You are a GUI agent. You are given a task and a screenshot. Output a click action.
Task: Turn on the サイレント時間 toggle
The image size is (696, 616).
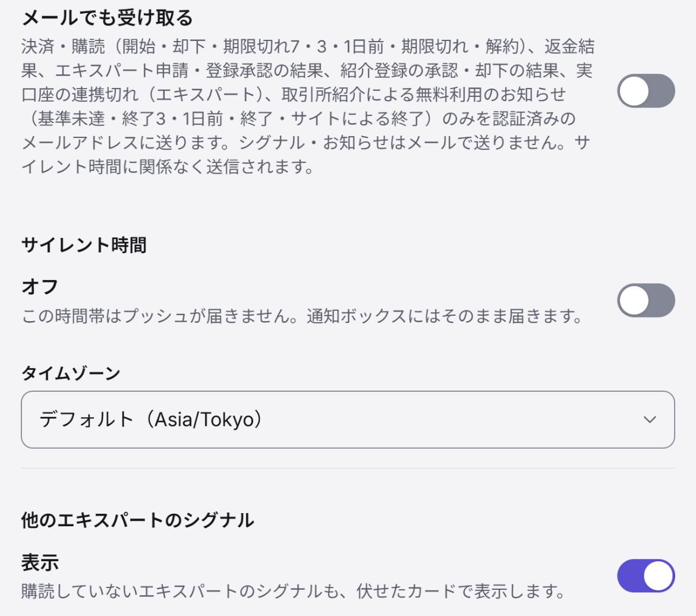[646, 301]
